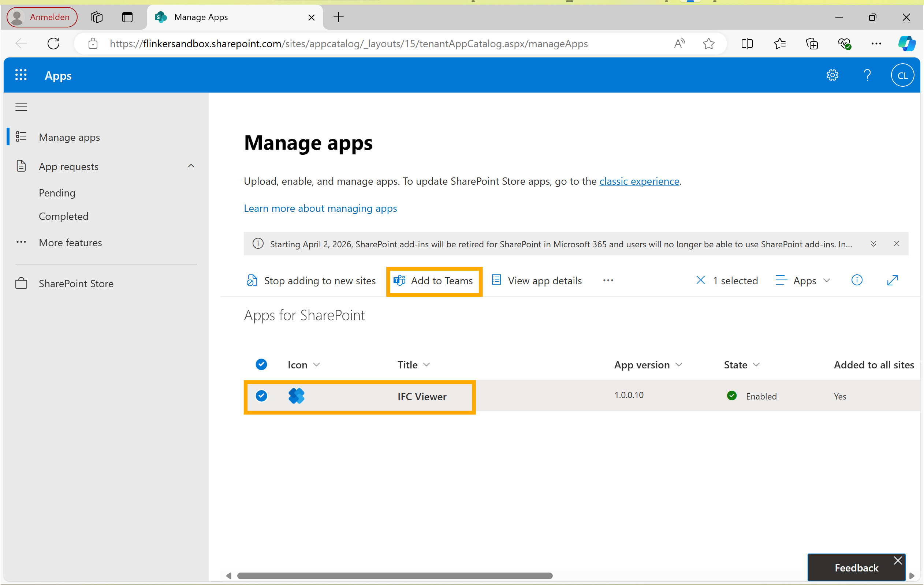Click the SharePoint Store bag icon
The height and width of the screenshot is (585, 924).
(21, 284)
